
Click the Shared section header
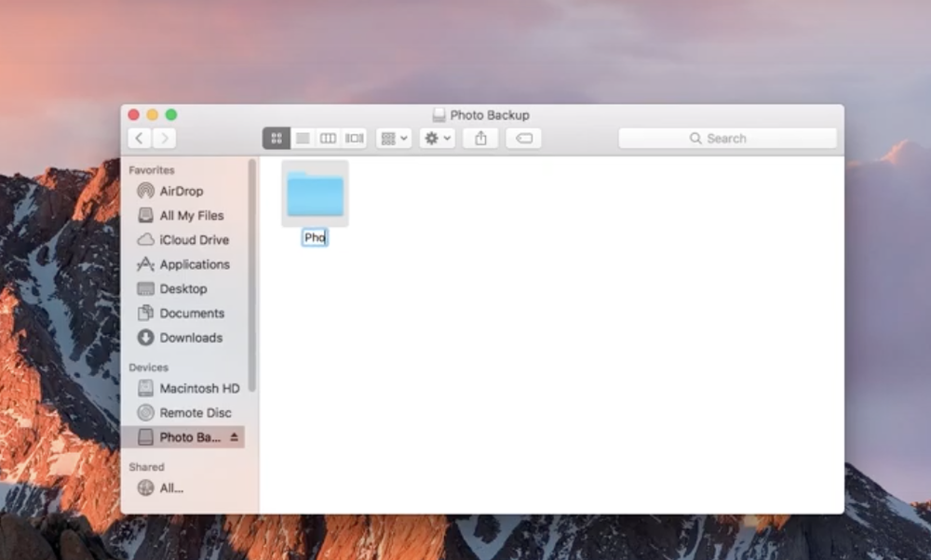[x=147, y=467]
